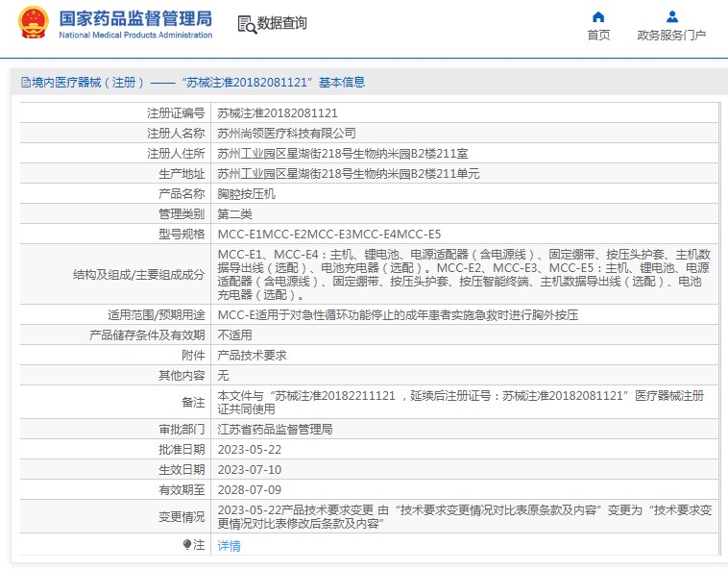Click approval department 江苏省药品监督管理局
The width and height of the screenshot is (728, 570).
[275, 429]
